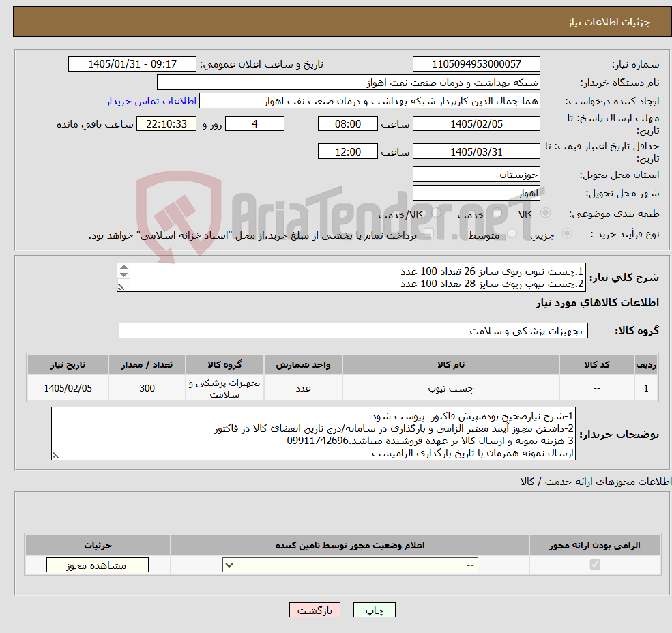Screen dimensions: 672x633
Task: Click the unit cell عدد
Action: click(x=303, y=388)
